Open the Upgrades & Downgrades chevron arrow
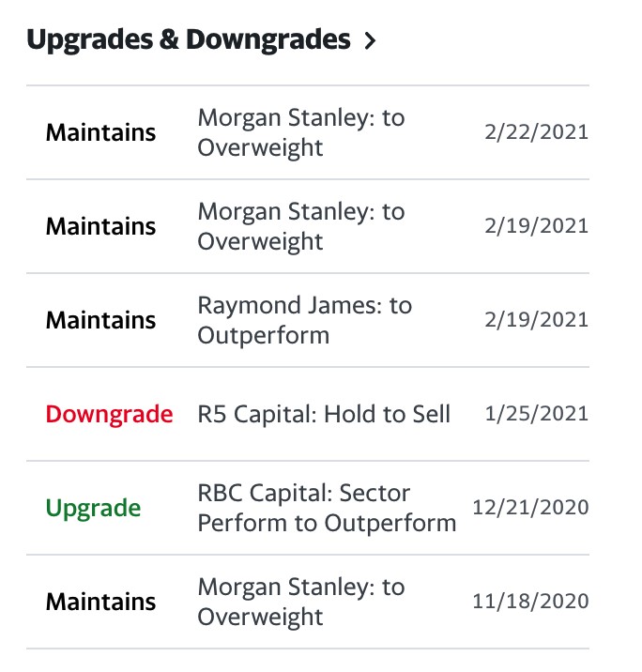642x672 pixels. (370, 41)
